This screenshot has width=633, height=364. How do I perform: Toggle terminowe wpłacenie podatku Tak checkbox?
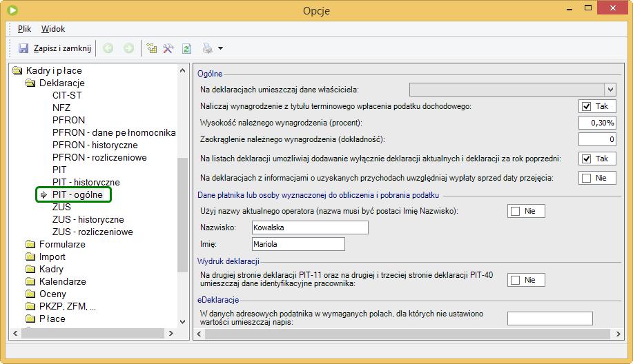587,106
